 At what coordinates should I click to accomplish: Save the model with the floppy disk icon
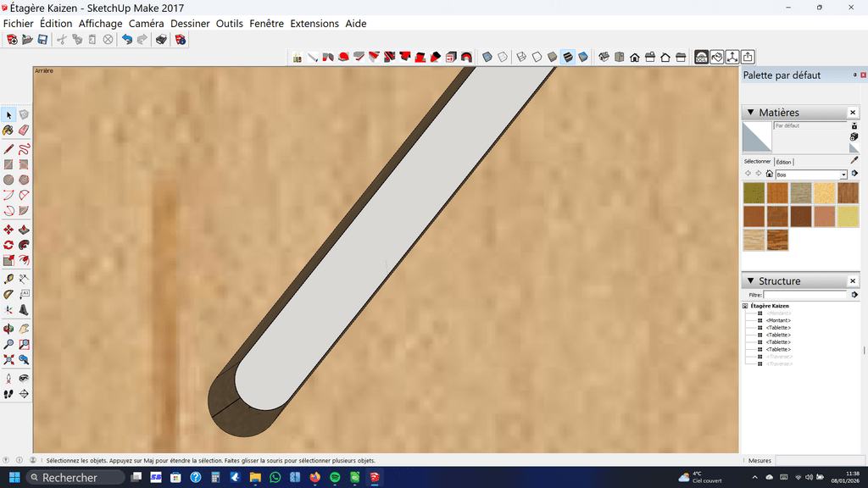coord(42,40)
